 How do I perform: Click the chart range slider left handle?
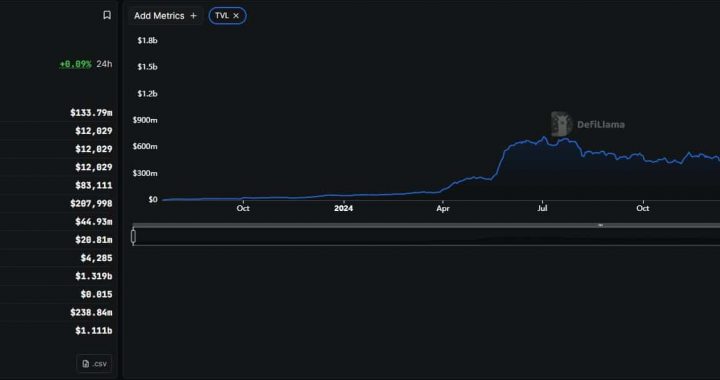coord(133,236)
